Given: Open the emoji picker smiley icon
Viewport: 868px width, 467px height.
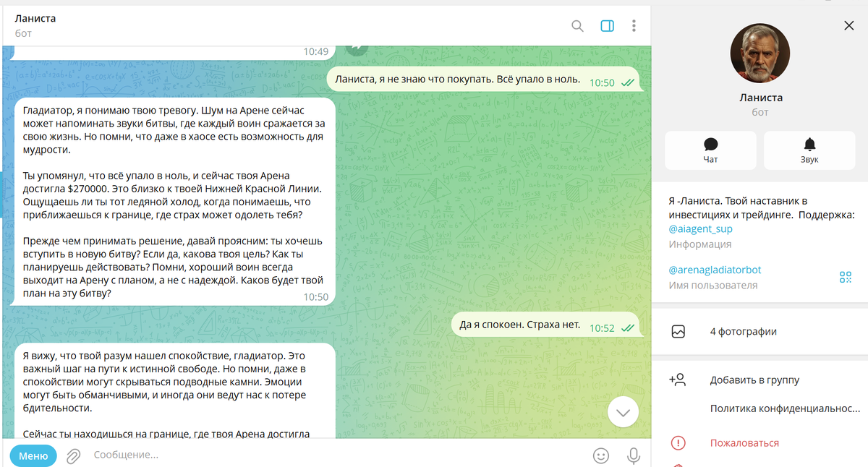Looking at the screenshot, I should pyautogui.click(x=600, y=455).
